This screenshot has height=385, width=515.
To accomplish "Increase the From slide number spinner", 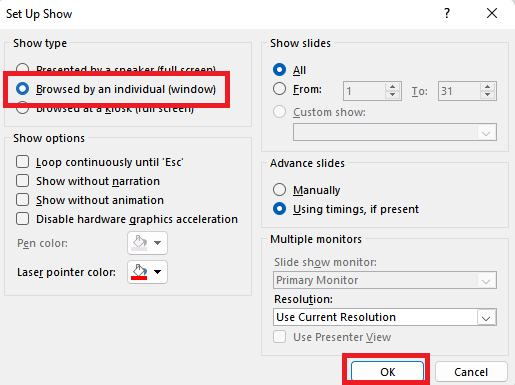I will 393,87.
